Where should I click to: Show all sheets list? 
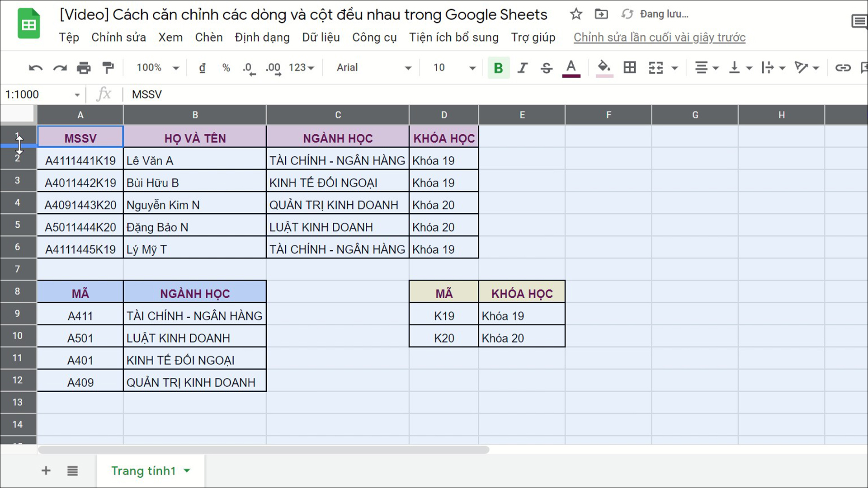(x=72, y=471)
